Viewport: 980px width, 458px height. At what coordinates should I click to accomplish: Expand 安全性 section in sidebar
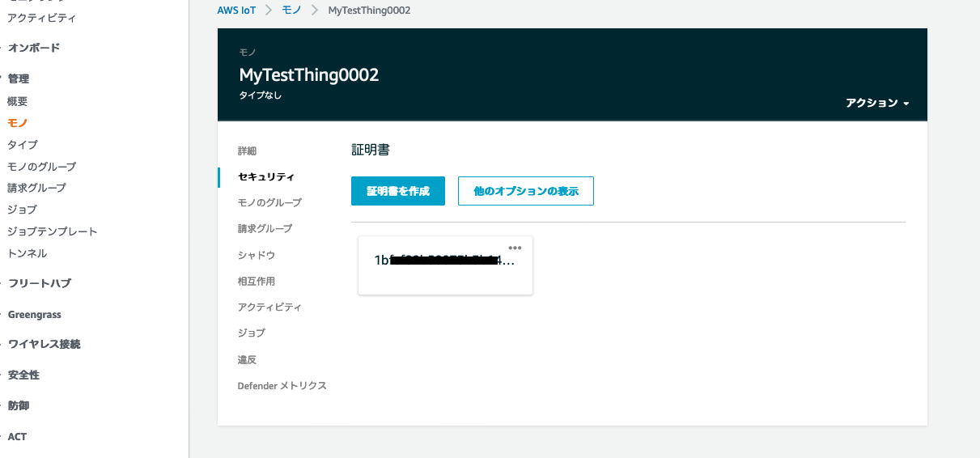point(23,375)
